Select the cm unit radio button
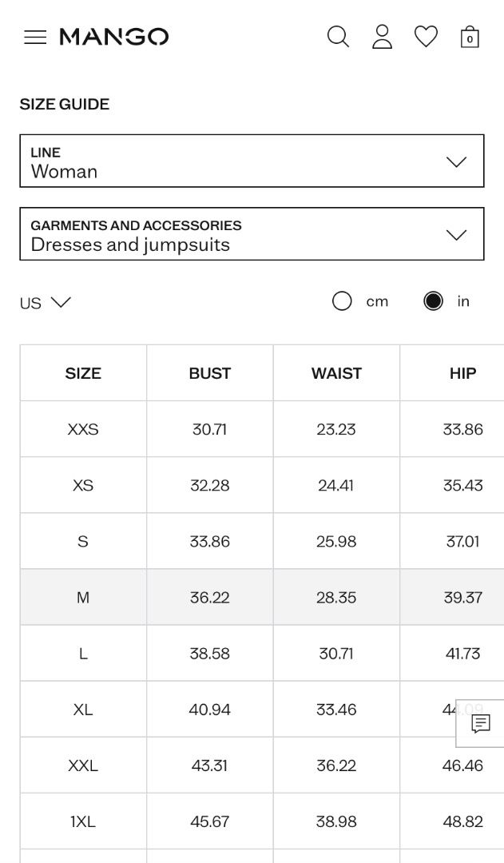Viewport: 504px width, 863px height. [342, 301]
